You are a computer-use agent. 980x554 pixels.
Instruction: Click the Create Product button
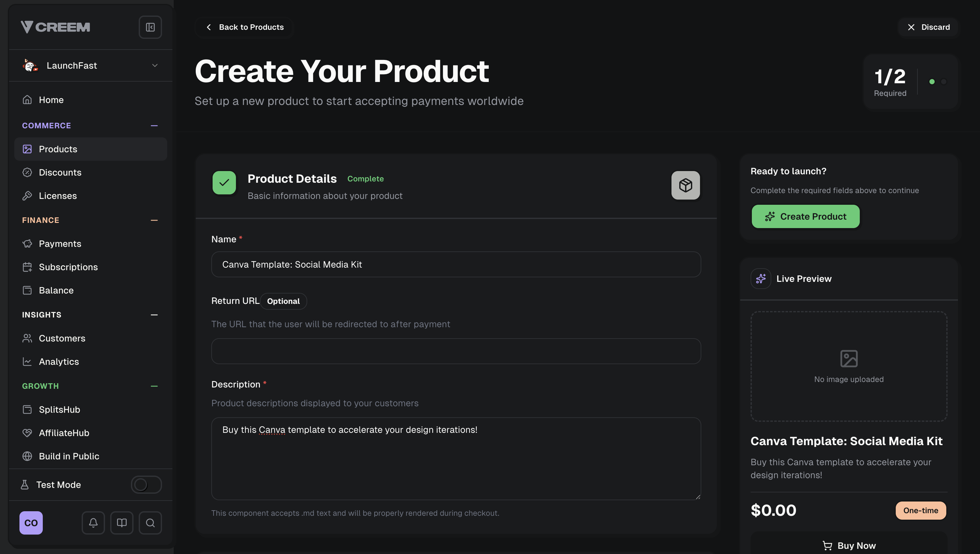click(x=805, y=216)
